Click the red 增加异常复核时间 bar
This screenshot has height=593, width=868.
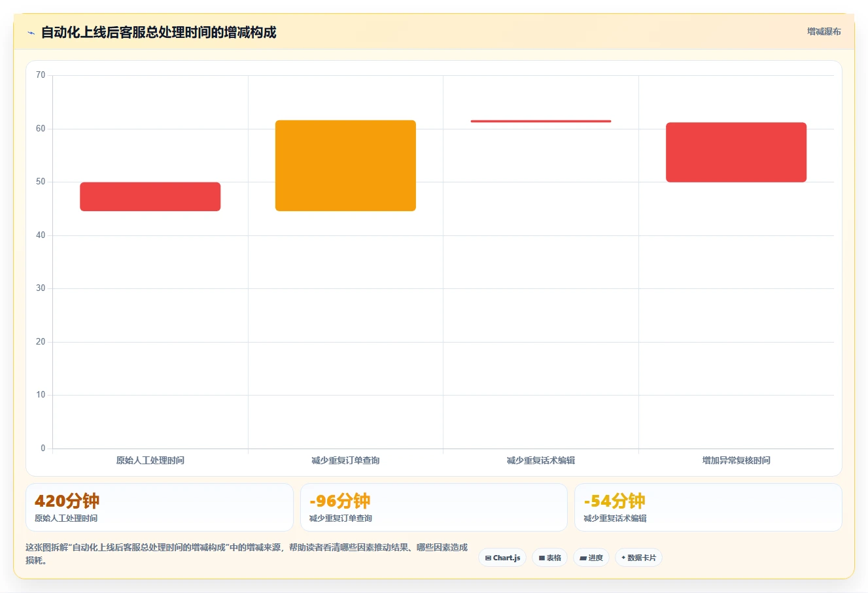pos(736,152)
